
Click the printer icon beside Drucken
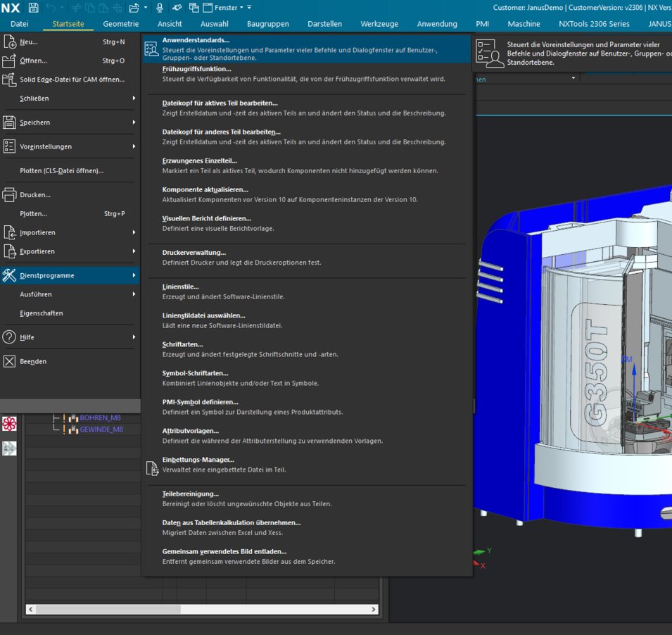point(9,195)
